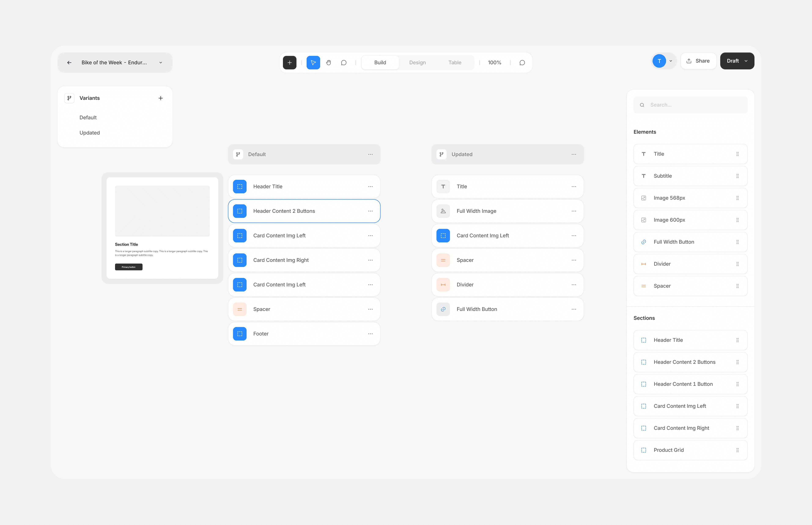Select the hand pan tool
This screenshot has height=525, width=812.
328,62
